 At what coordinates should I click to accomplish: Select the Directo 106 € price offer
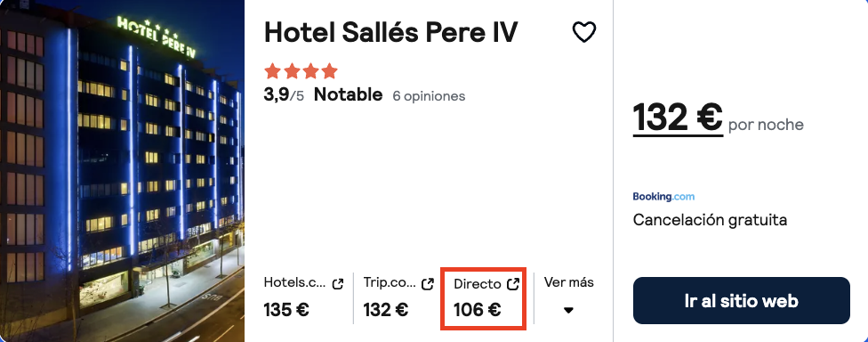483,298
